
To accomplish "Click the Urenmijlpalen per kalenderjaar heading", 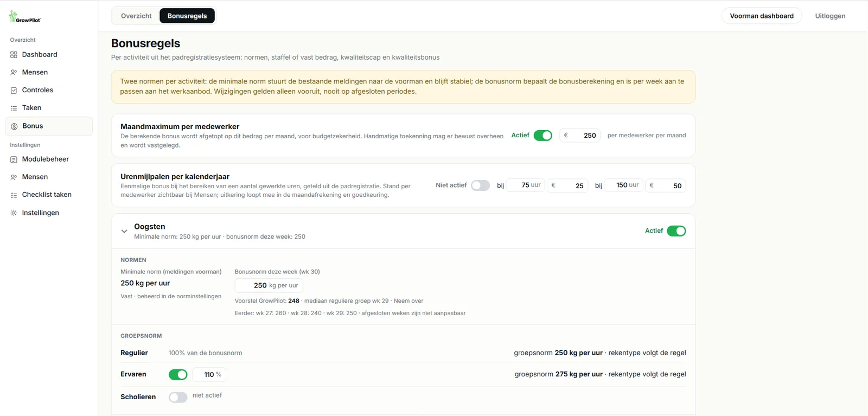I will 175,177.
